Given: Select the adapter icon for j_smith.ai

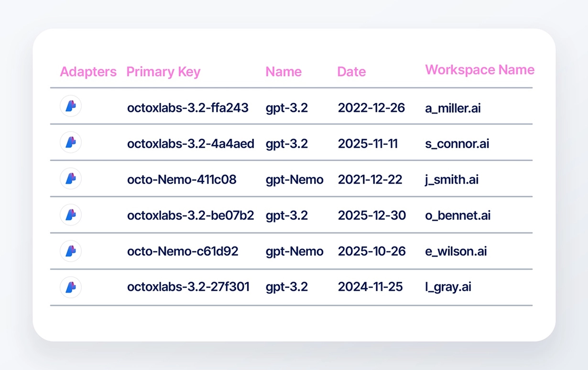Looking at the screenshot, I should tap(71, 179).
